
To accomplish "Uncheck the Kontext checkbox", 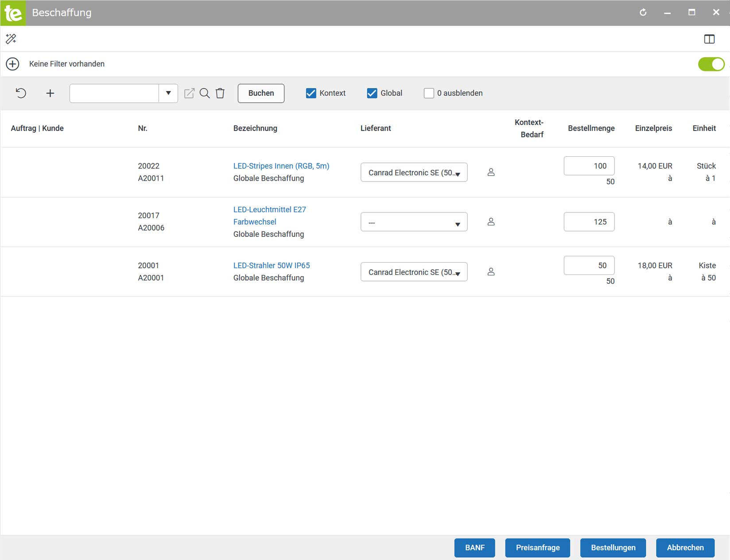I will [311, 93].
